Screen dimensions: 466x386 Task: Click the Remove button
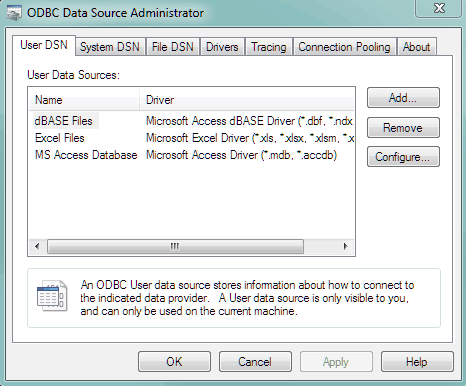point(403,127)
